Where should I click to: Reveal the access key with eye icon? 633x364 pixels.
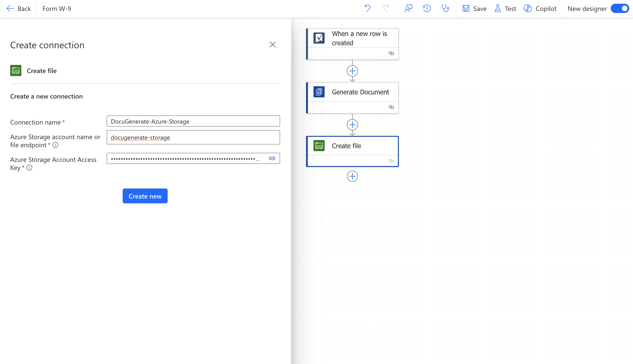(x=272, y=158)
